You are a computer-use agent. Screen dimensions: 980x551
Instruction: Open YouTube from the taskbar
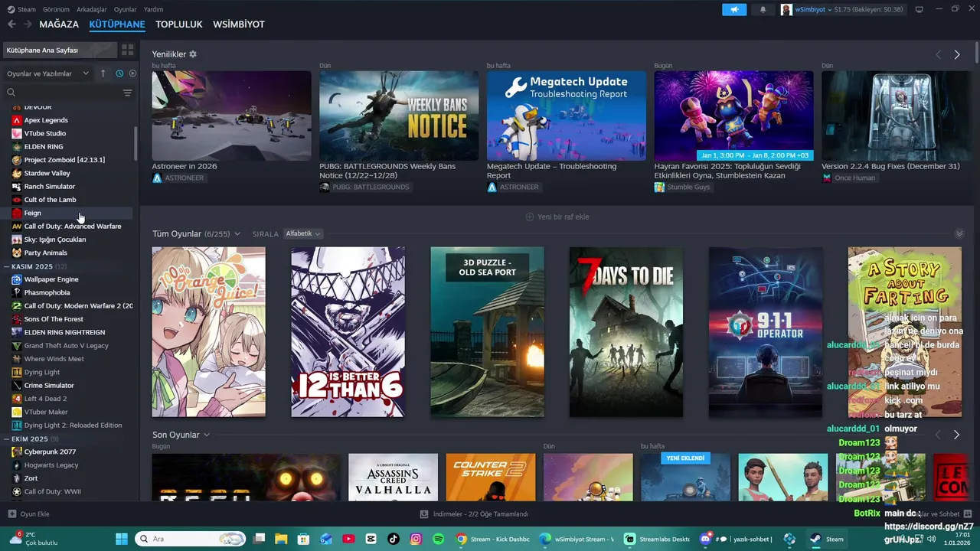[349, 539]
